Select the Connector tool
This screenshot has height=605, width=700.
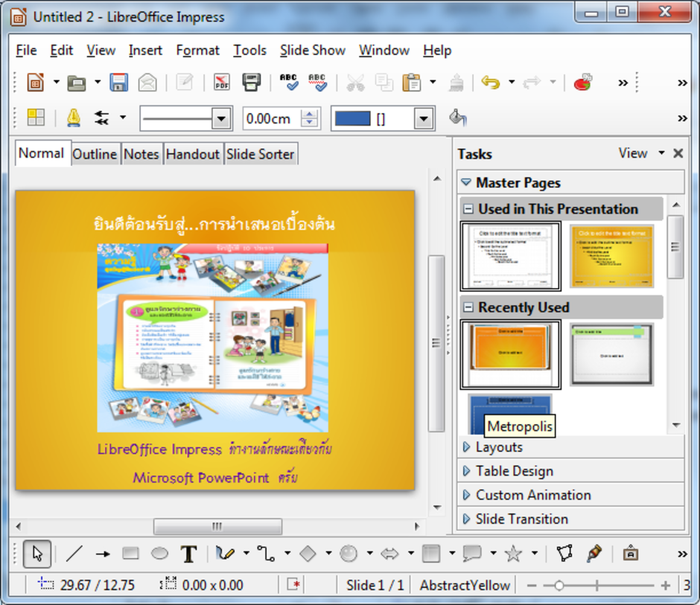point(266,554)
